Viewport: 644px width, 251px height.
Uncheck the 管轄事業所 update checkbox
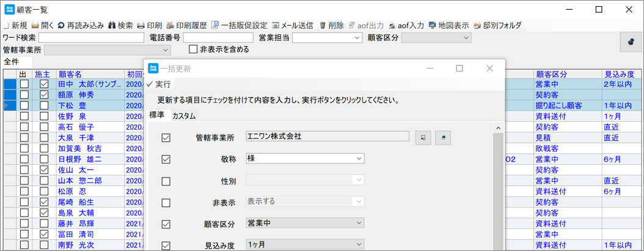[166, 138]
